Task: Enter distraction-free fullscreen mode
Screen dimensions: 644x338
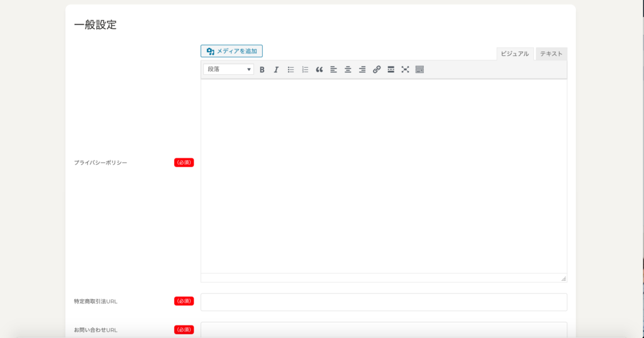Action: [x=405, y=70]
